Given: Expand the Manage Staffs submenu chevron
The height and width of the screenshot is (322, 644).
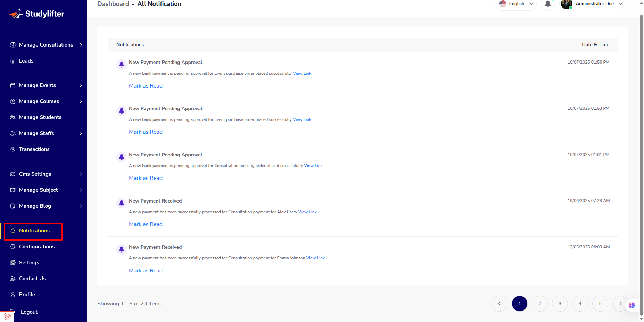Looking at the screenshot, I should tap(81, 133).
